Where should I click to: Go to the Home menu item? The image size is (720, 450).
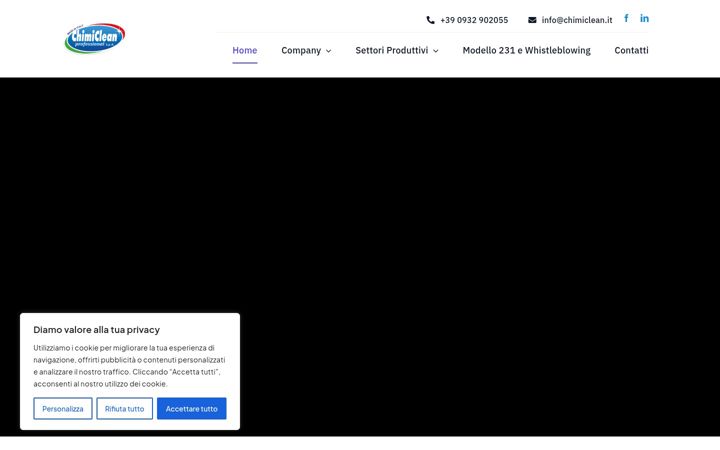[x=245, y=51]
